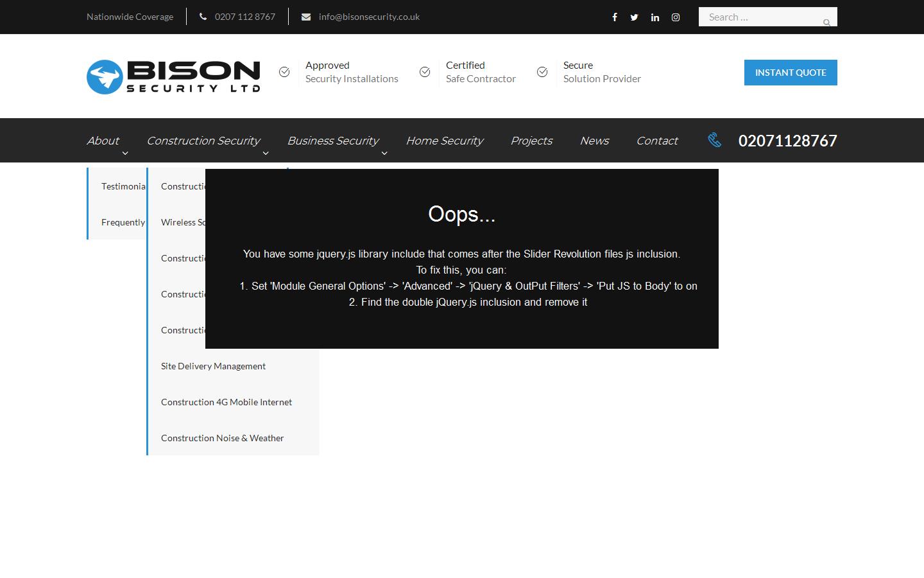Expand the Business Security dropdown chevron

point(384,153)
